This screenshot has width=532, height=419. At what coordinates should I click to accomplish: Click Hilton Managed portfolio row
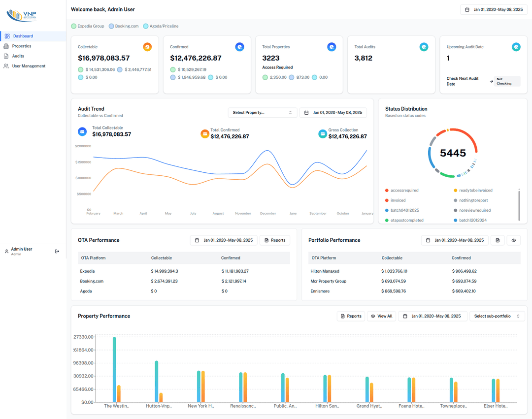coord(414,271)
